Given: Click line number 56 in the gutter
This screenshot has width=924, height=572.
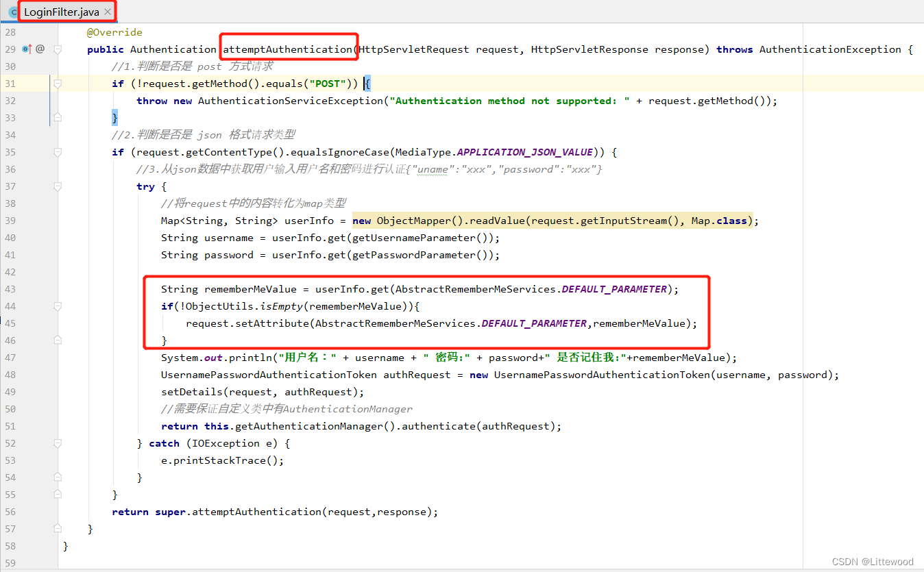Looking at the screenshot, I should [x=10, y=512].
